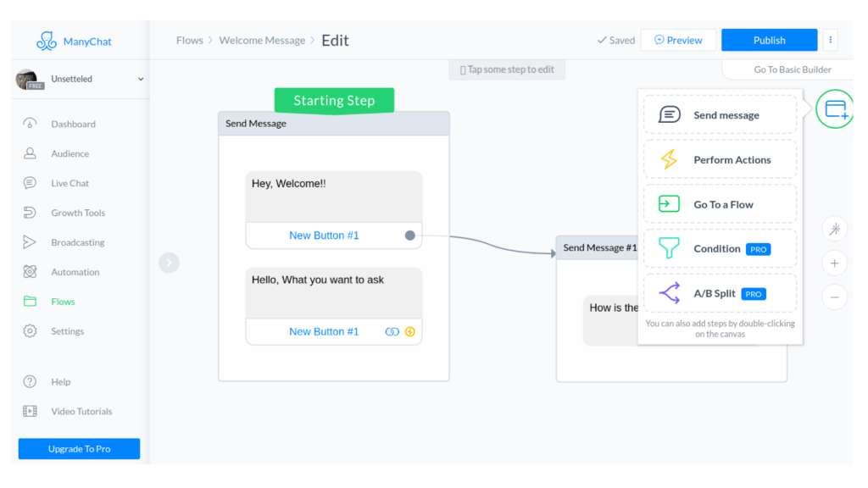868x488 pixels.
Task: Click the Tap some step to edit hint
Action: (x=507, y=69)
